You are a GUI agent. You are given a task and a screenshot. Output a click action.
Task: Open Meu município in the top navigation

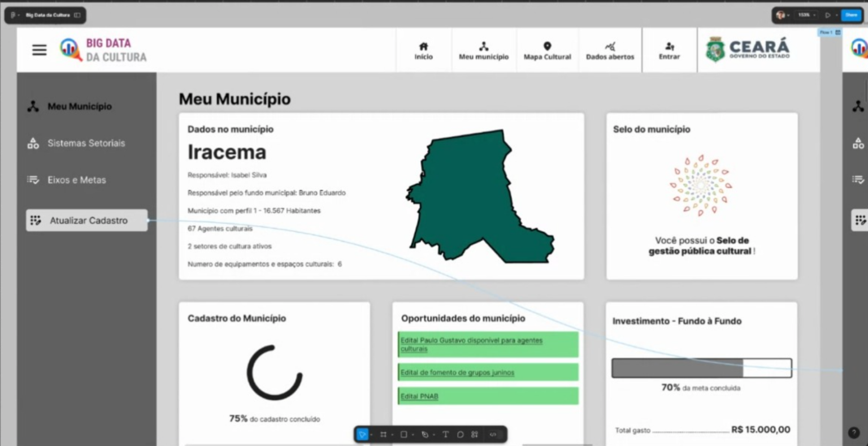pos(484,51)
